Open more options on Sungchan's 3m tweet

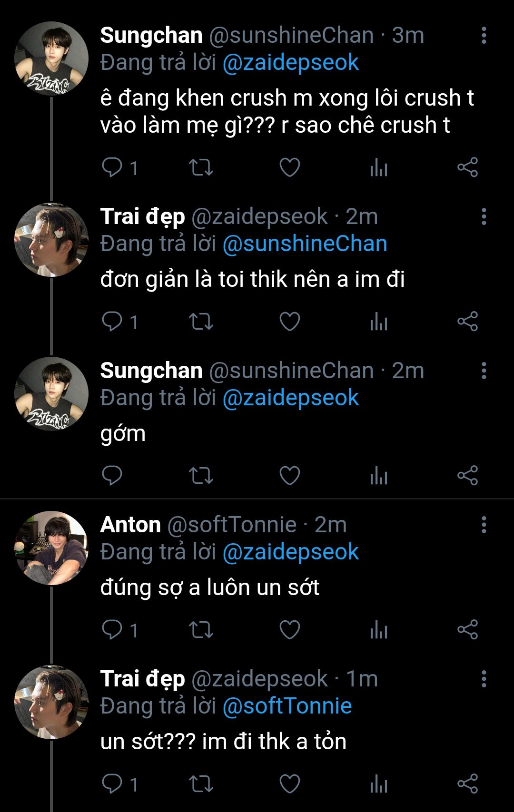tap(484, 36)
